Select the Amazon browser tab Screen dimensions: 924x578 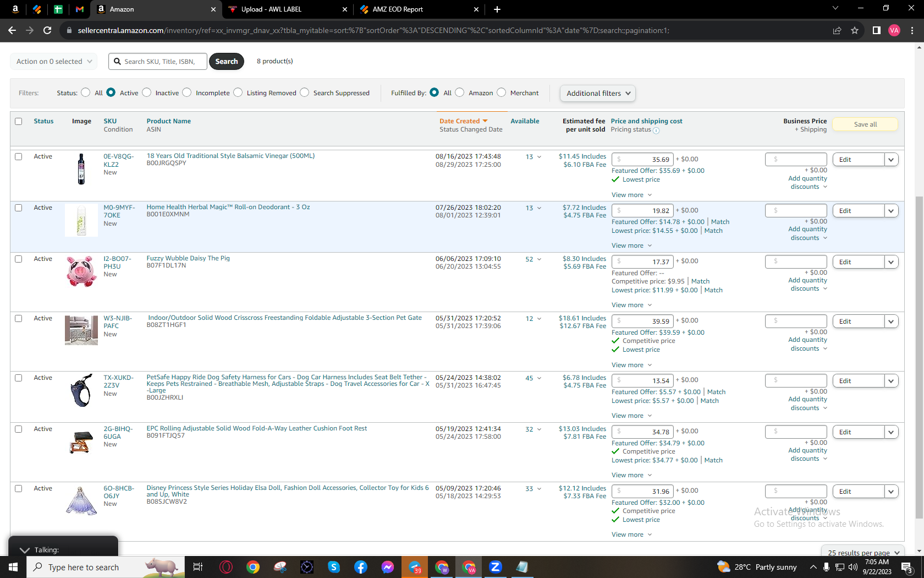156,9
